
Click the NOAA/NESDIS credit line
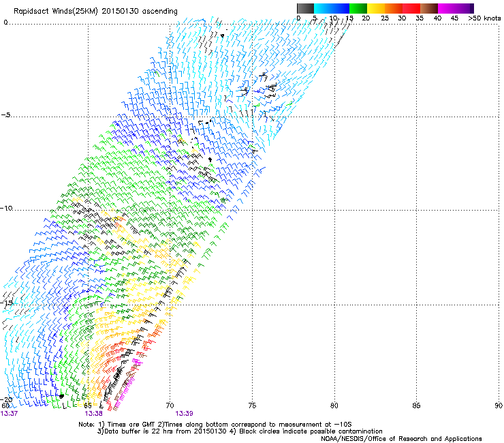401,439
